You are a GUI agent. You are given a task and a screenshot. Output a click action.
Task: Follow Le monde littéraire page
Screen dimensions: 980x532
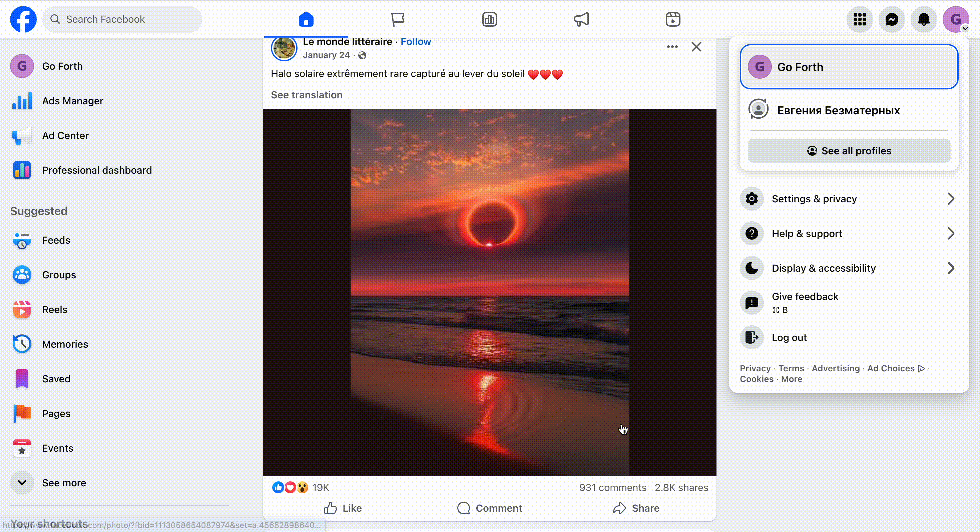coord(415,42)
